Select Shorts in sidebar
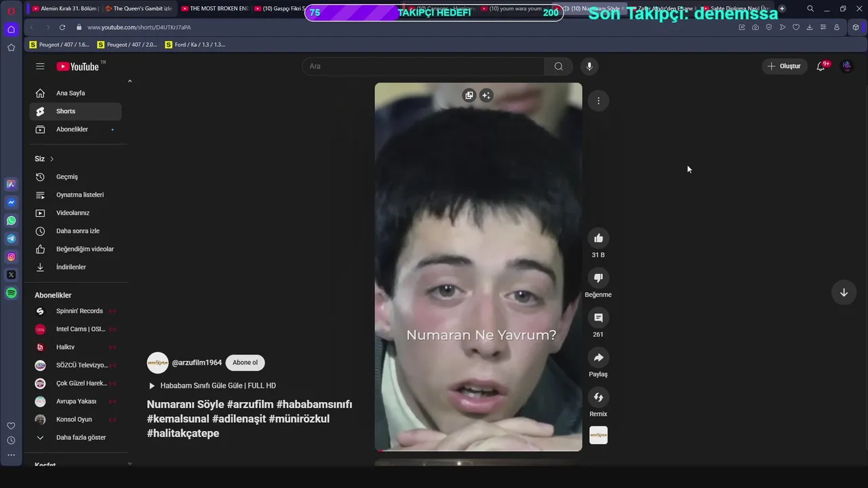Viewport: 868px width, 488px height. click(75, 111)
